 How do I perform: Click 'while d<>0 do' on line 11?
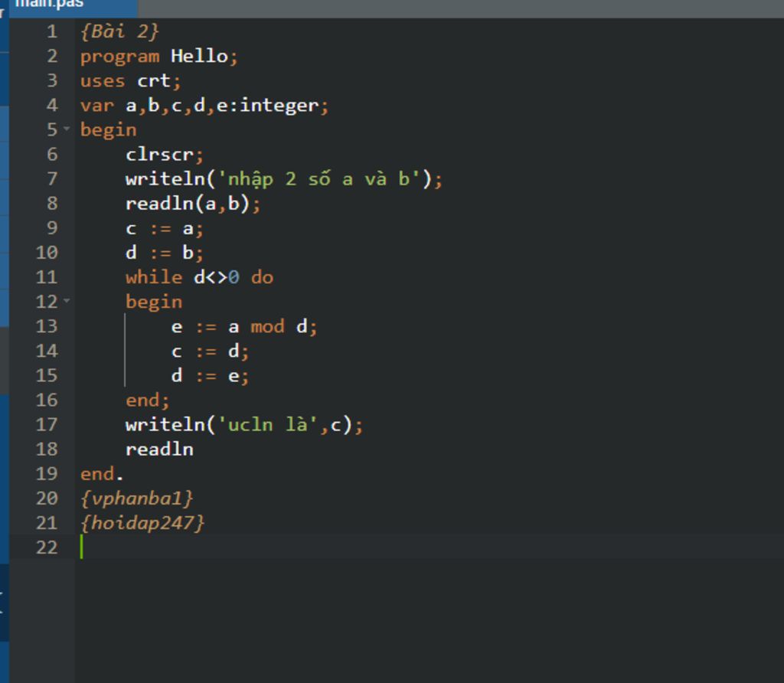[x=200, y=277]
